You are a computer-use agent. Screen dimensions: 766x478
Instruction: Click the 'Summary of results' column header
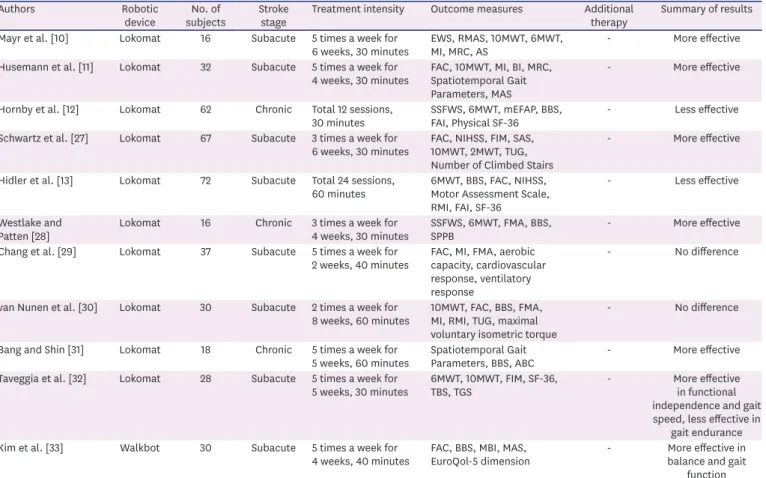click(x=706, y=9)
